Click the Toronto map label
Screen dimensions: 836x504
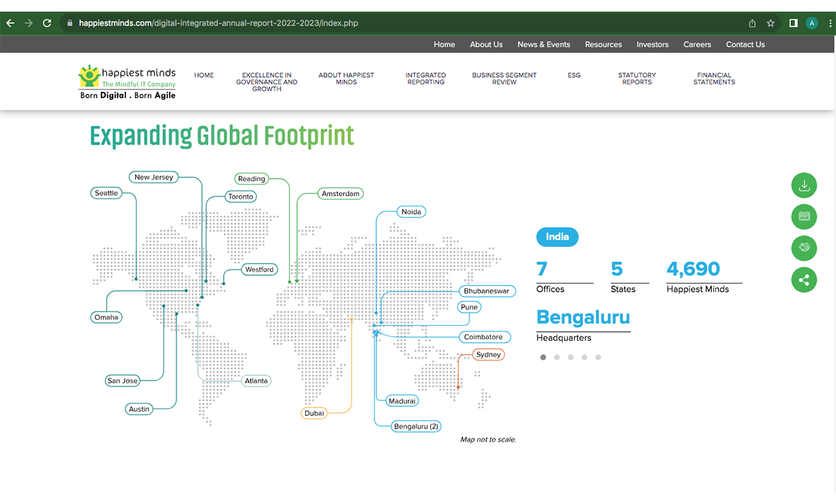pos(241,197)
